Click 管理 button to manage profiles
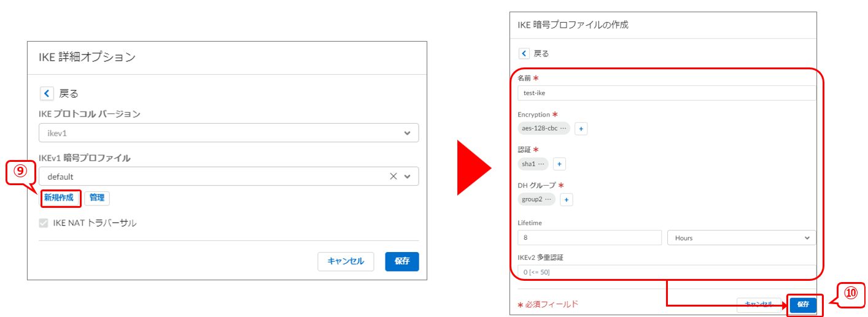The width and height of the screenshot is (868, 317). click(97, 197)
